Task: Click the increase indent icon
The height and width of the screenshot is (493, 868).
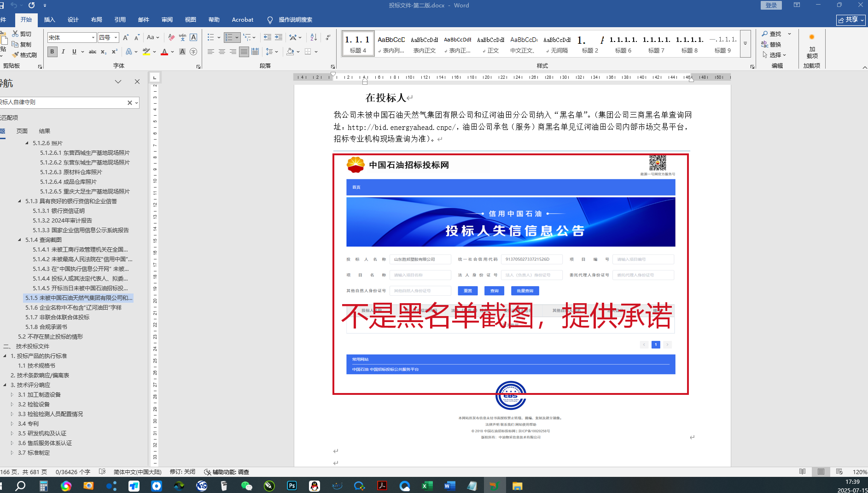Action: click(279, 37)
